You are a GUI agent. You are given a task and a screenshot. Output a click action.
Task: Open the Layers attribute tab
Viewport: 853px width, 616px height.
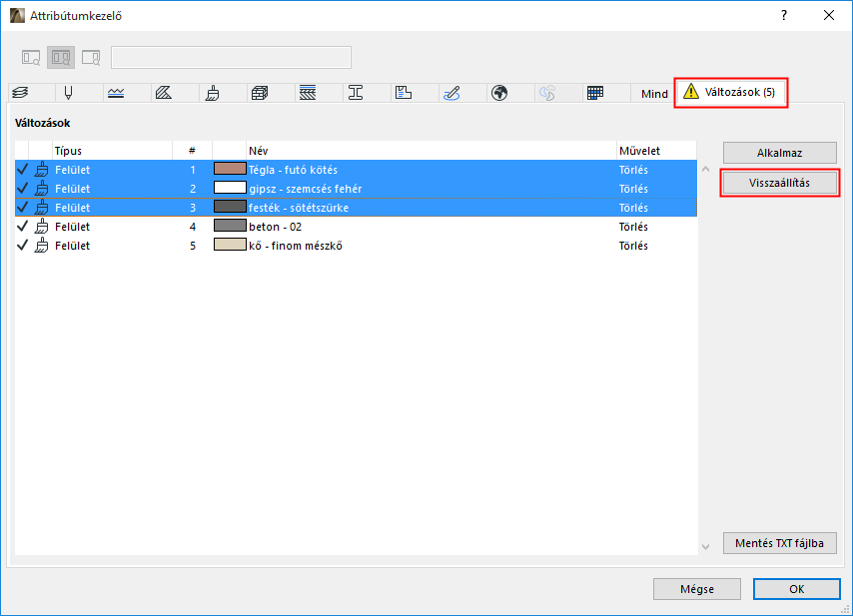(x=21, y=93)
